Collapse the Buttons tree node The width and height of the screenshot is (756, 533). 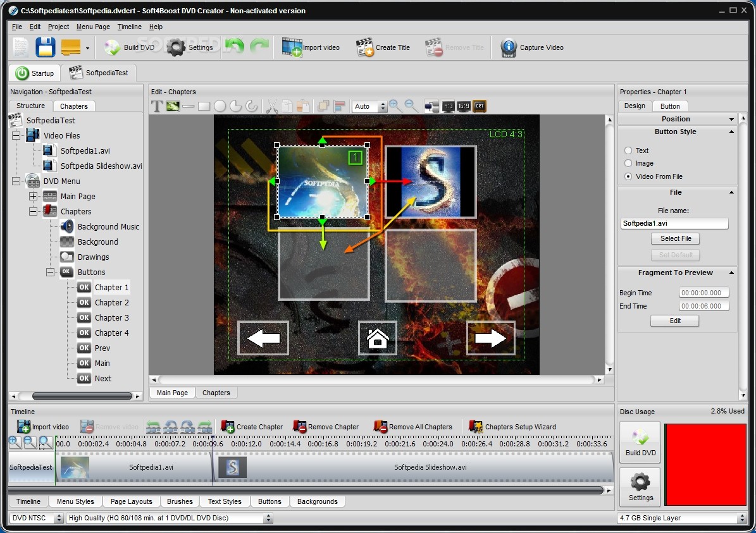pyautogui.click(x=50, y=273)
